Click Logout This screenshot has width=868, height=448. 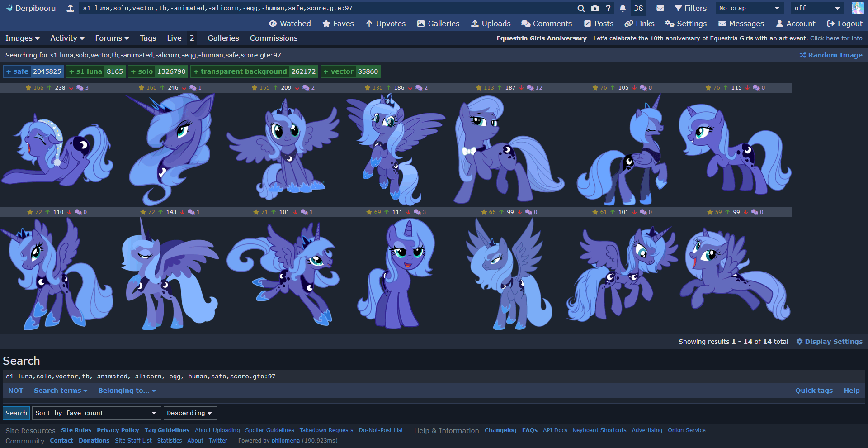click(844, 24)
